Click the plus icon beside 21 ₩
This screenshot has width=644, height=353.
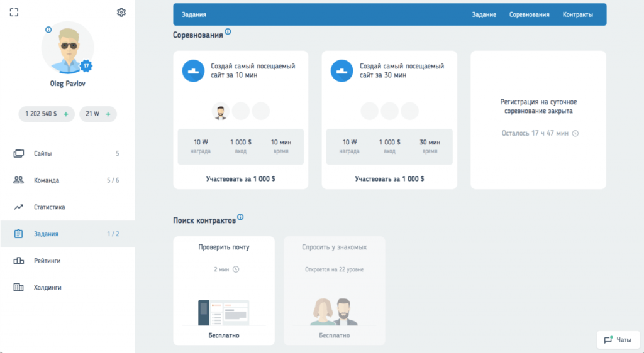click(108, 114)
